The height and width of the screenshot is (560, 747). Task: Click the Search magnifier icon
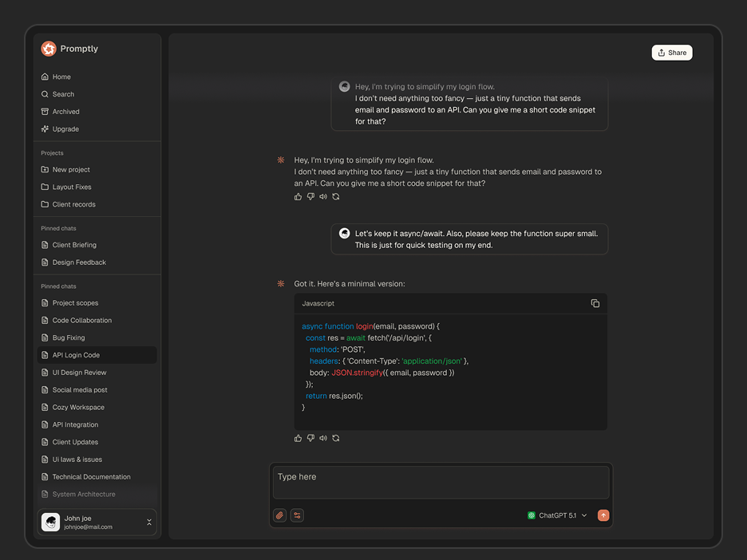45,94
